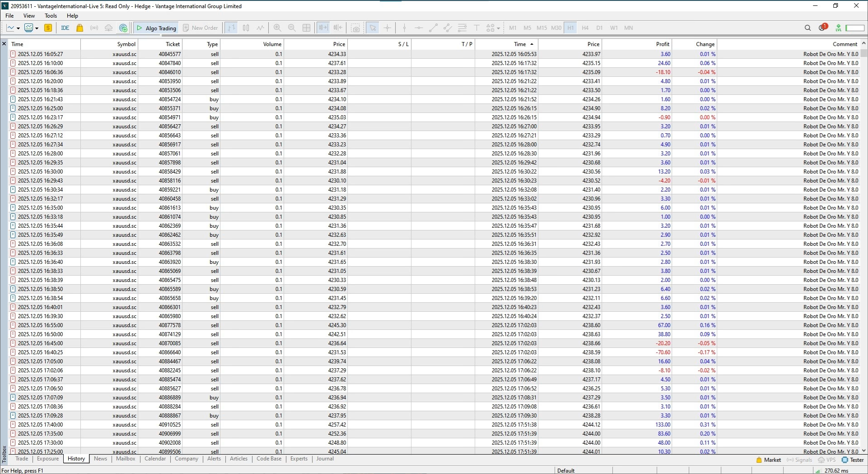868x474 pixels.
Task: Toggle Algo Trading
Action: [156, 28]
